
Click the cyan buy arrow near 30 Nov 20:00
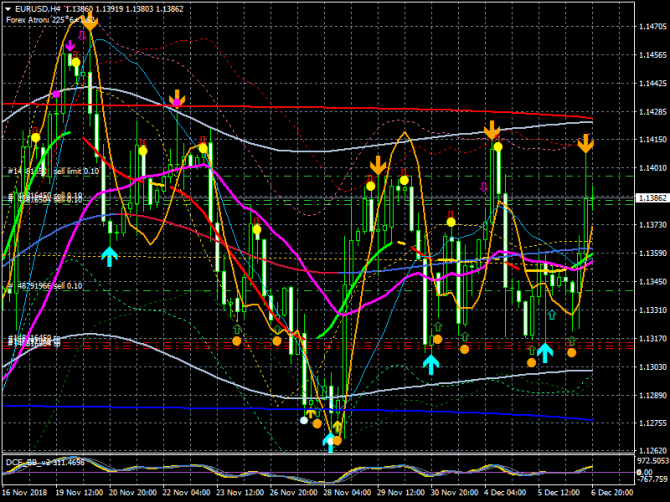pyautogui.click(x=431, y=365)
